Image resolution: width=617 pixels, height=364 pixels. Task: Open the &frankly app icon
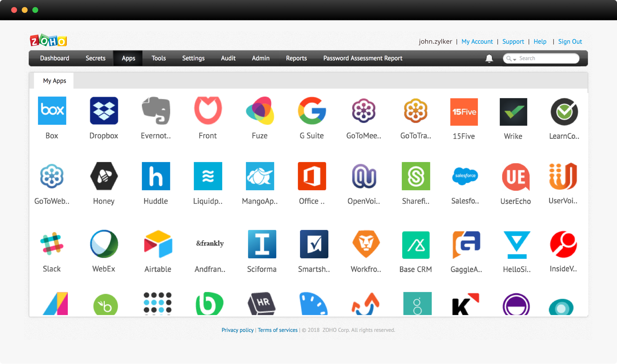coord(210,243)
